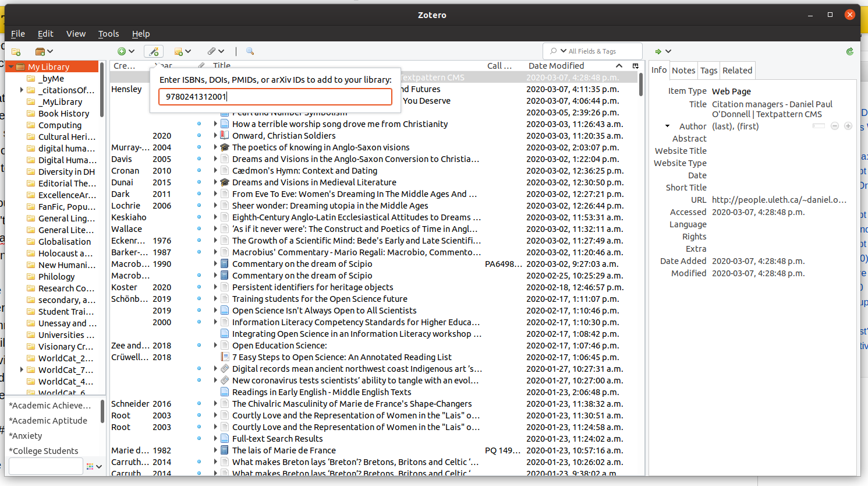The height and width of the screenshot is (486, 868).
Task: Open the Add Attachment paperclip menu
Action: pyautogui.click(x=215, y=51)
